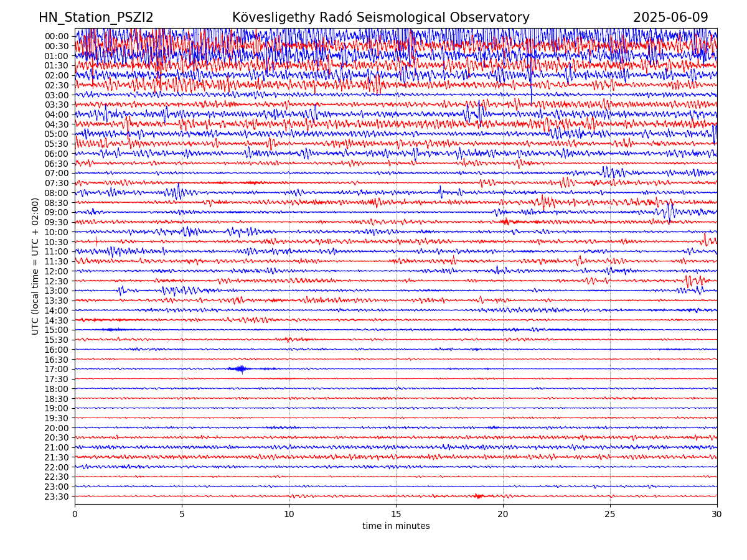Screen dimensions: 747x560
Task: Click the Kövesligethy Radó Seismological Observatory heading
Action: [380, 17]
